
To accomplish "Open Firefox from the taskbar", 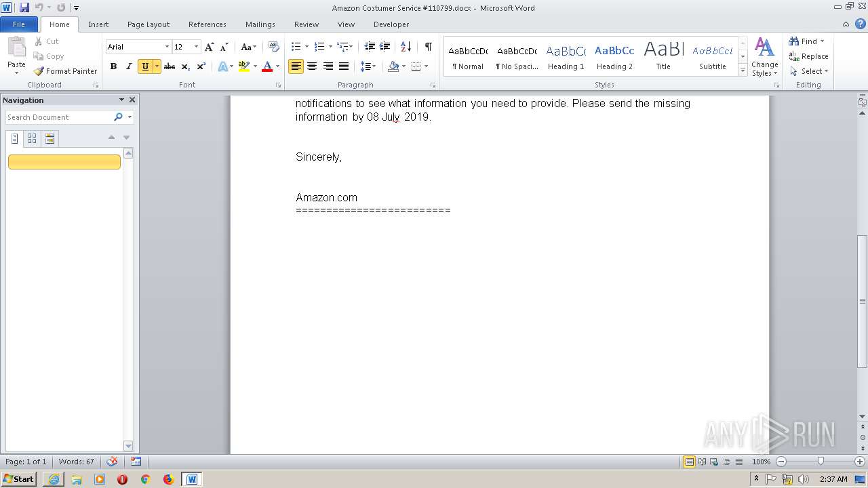I will [168, 479].
